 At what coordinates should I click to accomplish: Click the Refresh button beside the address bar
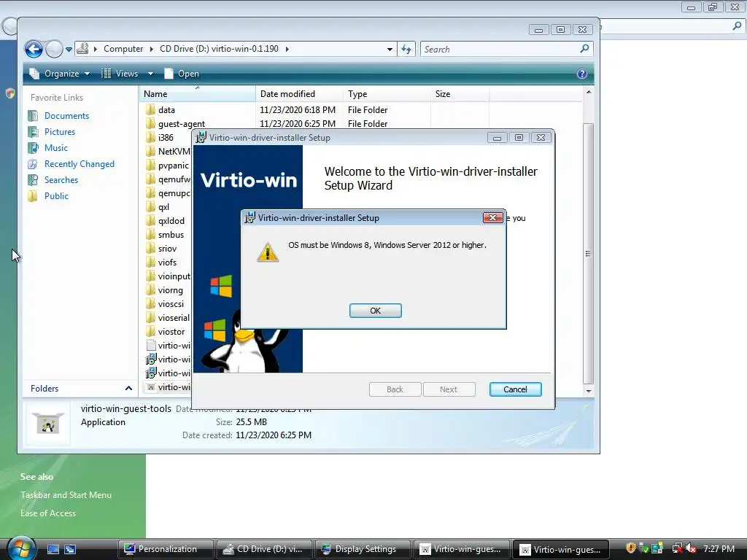[x=406, y=49]
